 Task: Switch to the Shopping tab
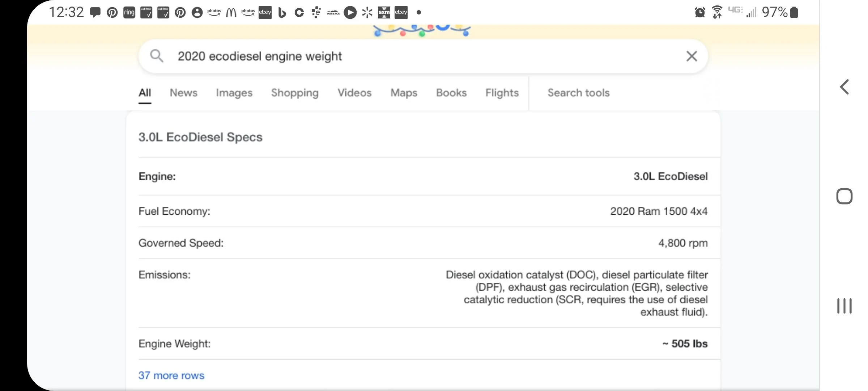pos(295,93)
